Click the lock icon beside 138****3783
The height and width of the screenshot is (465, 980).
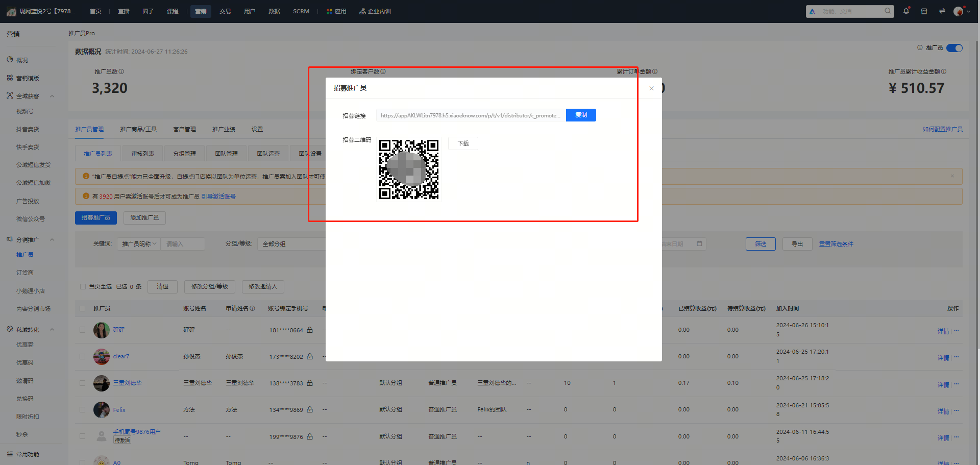point(310,383)
